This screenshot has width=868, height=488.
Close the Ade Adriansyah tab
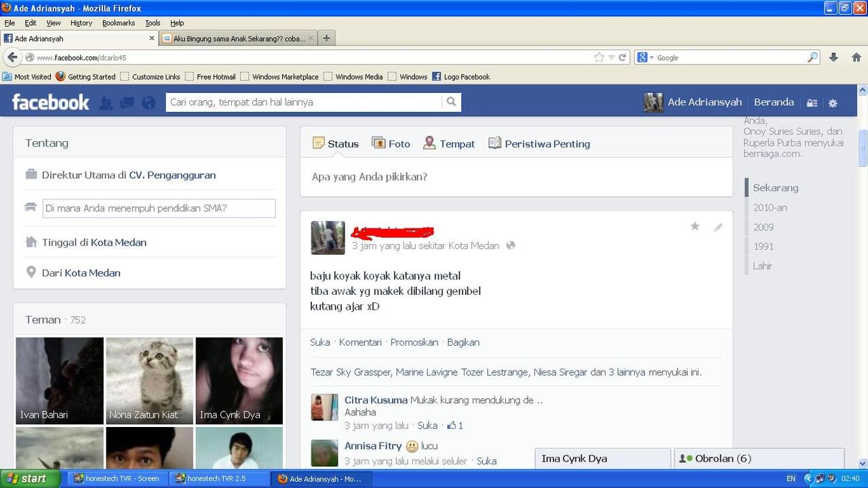point(152,39)
